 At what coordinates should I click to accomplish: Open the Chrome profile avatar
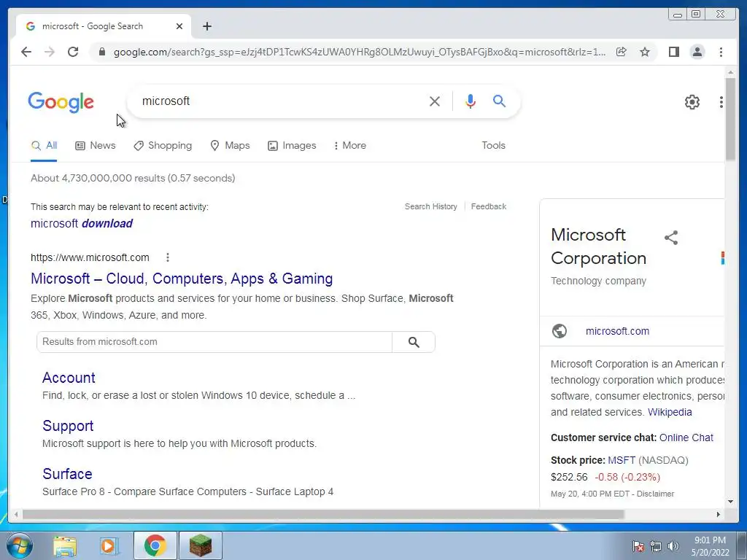[x=697, y=52]
